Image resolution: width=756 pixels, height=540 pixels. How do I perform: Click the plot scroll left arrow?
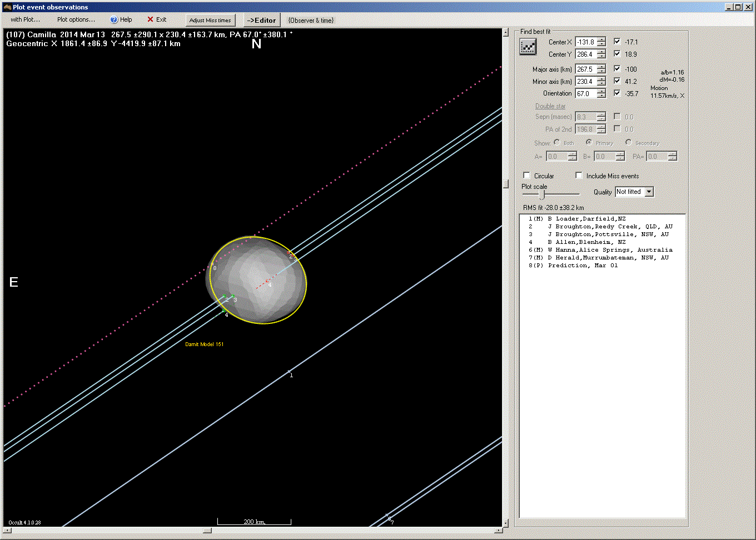[x=7, y=531]
